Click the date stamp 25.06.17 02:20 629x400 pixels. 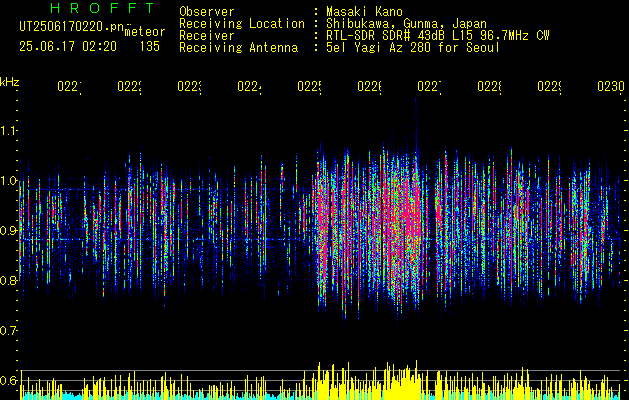click(x=68, y=47)
